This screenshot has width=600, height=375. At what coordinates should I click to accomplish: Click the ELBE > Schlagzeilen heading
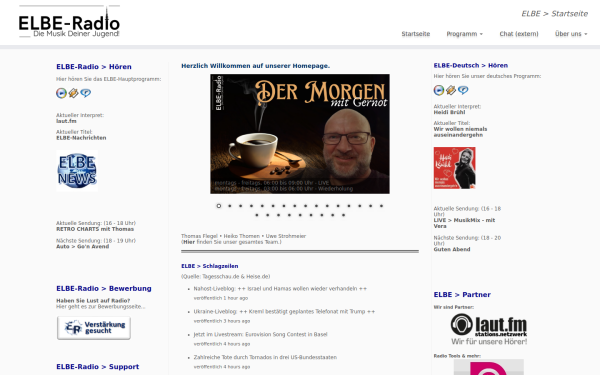coord(210,266)
